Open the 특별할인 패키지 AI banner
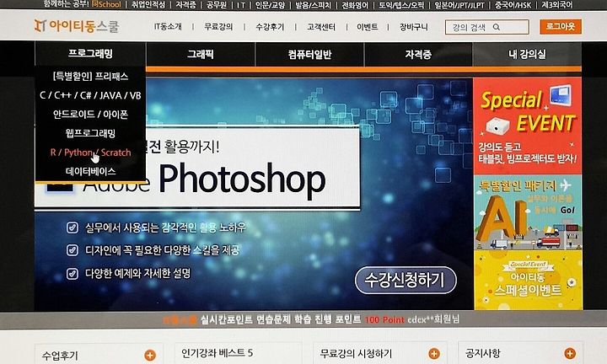 pos(528,212)
